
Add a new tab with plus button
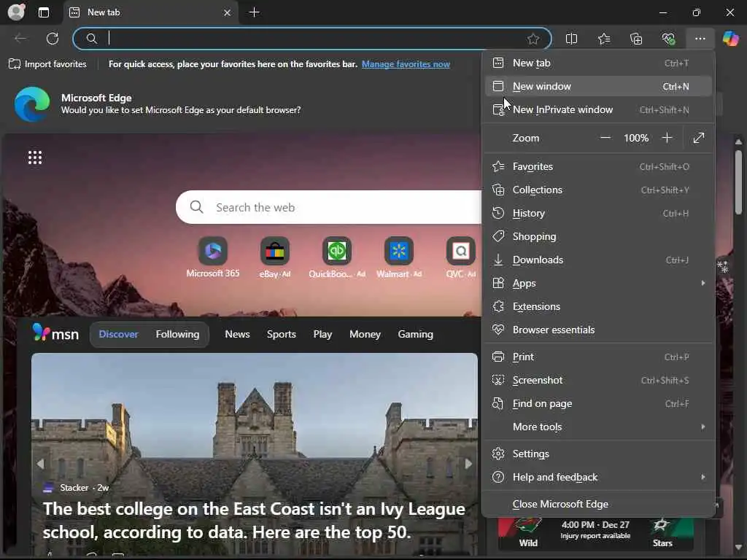pos(255,12)
